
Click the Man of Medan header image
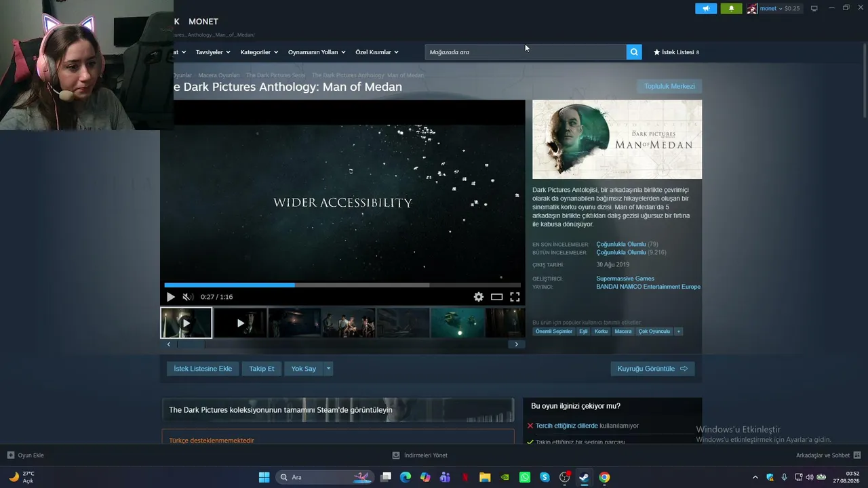point(617,140)
